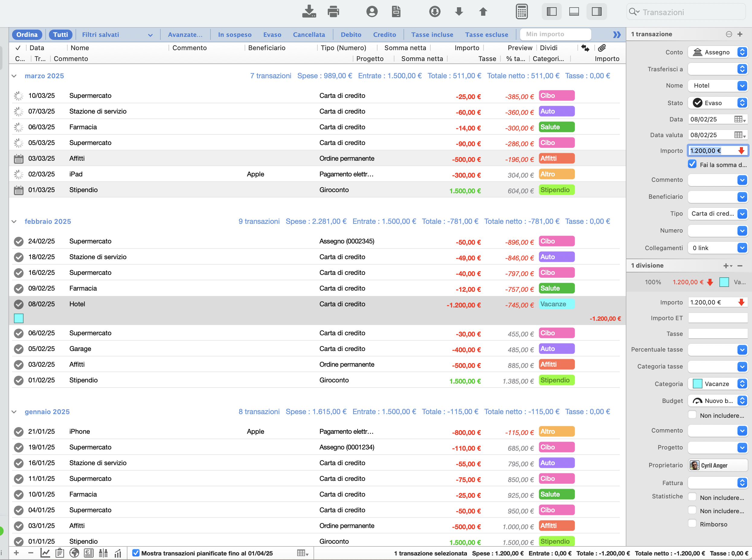
Task: Click the Vacanze color swatch in the division
Action: [x=724, y=282]
